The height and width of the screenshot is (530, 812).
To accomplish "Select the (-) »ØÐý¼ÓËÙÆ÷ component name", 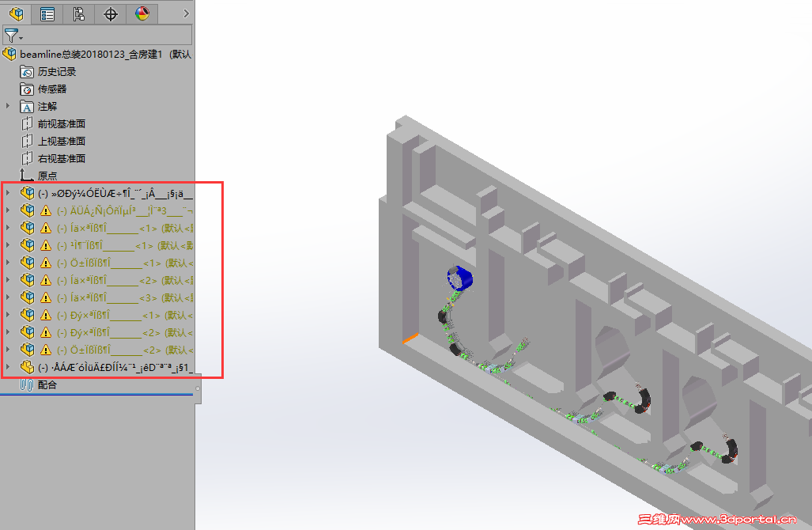I will (115, 194).
